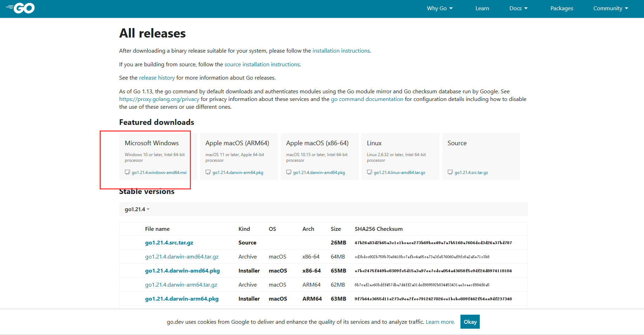The image size is (644, 335).
Task: Open the Why Go dropdown menu
Action: (x=440, y=8)
